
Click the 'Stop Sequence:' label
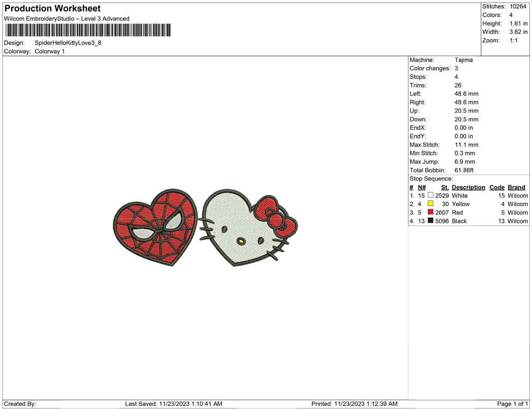point(431,179)
